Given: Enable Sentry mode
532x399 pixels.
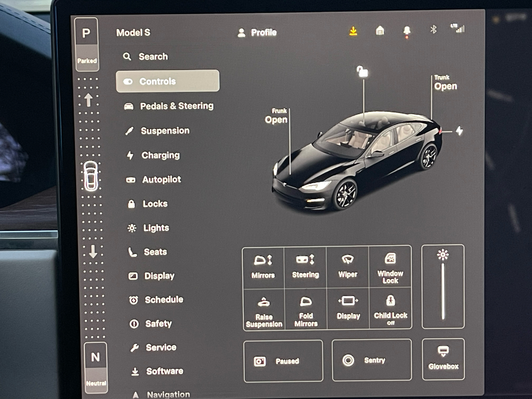Looking at the screenshot, I should 372,360.
